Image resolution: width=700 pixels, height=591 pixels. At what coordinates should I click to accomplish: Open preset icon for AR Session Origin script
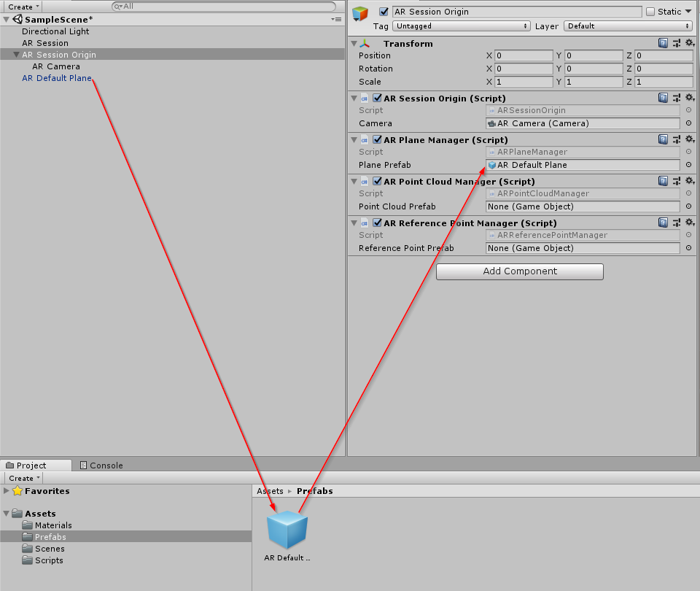[x=677, y=98]
